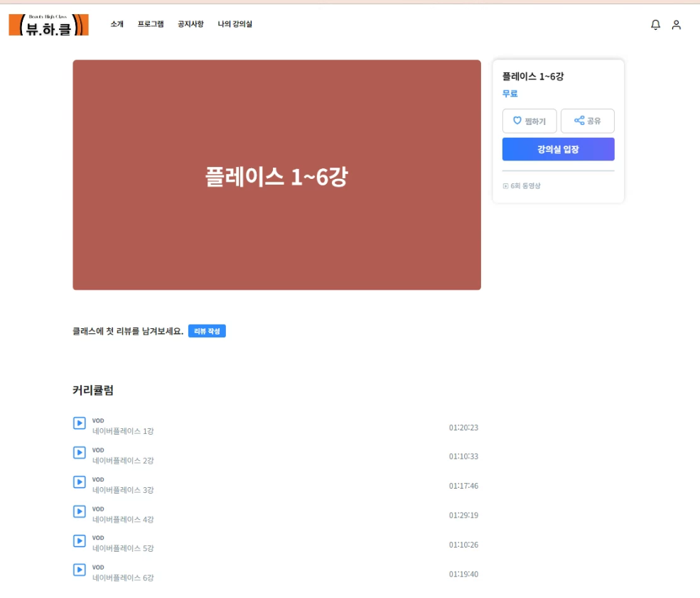The width and height of the screenshot is (700, 598).
Task: Open the 공지사항 menu
Action: click(190, 24)
